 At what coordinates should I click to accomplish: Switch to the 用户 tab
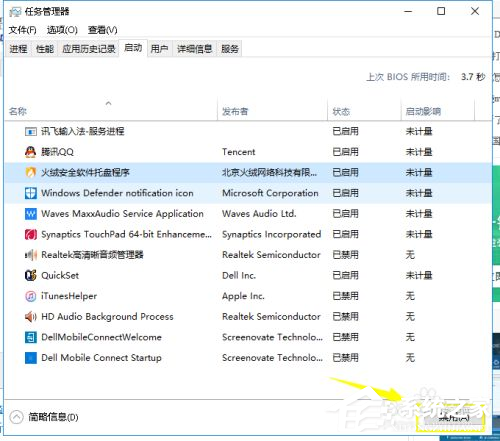coord(159,49)
